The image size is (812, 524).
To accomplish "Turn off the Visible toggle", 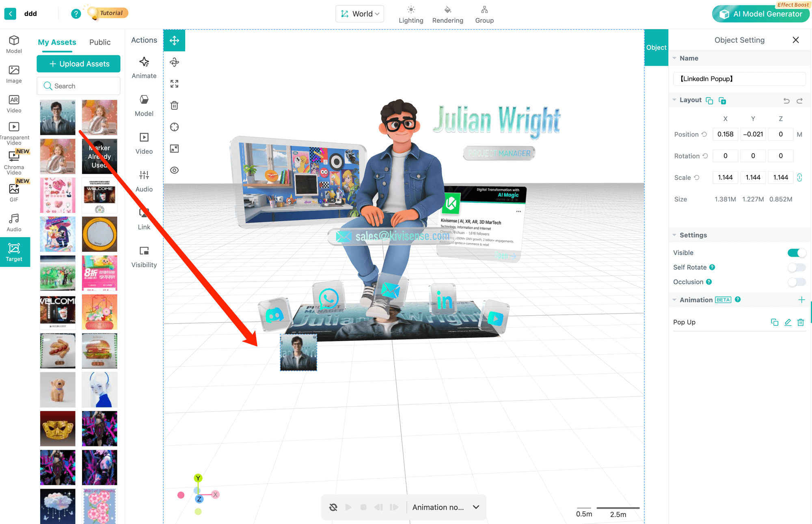I will click(796, 253).
